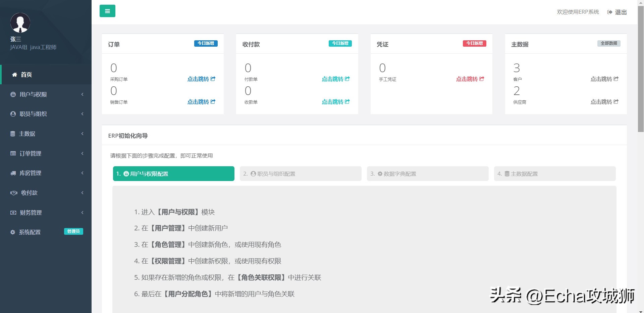Click the 用户与权限 sidebar icon
This screenshot has width=644, height=313.
click(x=13, y=94)
